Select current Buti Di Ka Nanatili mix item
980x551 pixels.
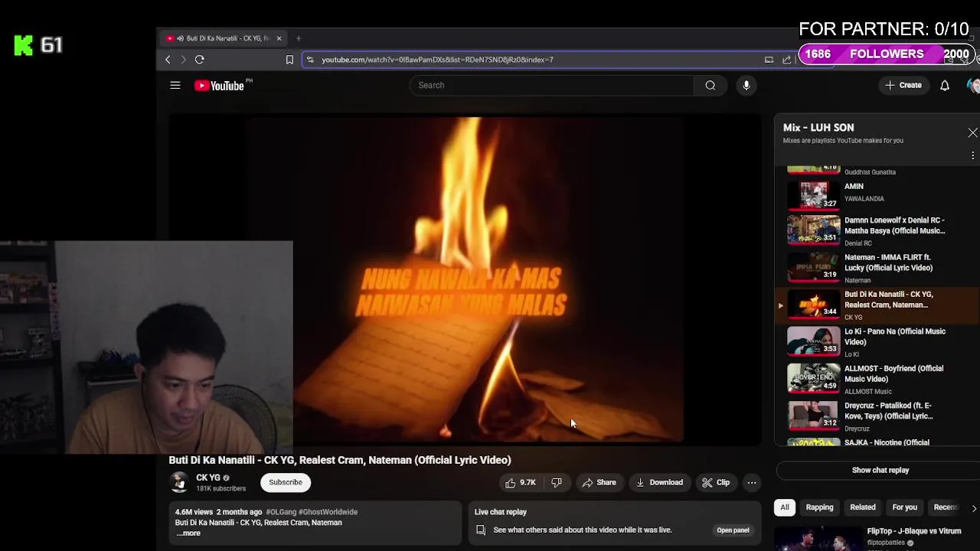[877, 305]
